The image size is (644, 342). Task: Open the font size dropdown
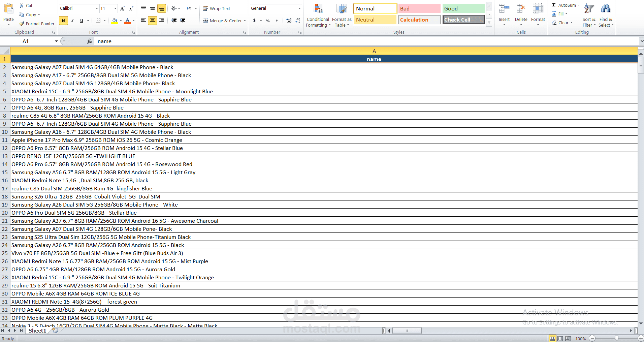[116, 8]
